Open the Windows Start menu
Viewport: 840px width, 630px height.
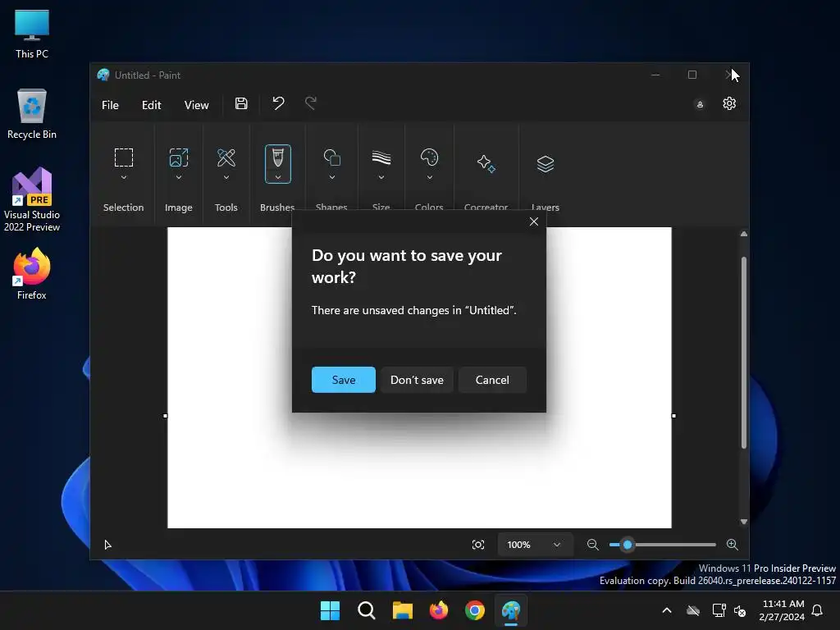coord(330,610)
